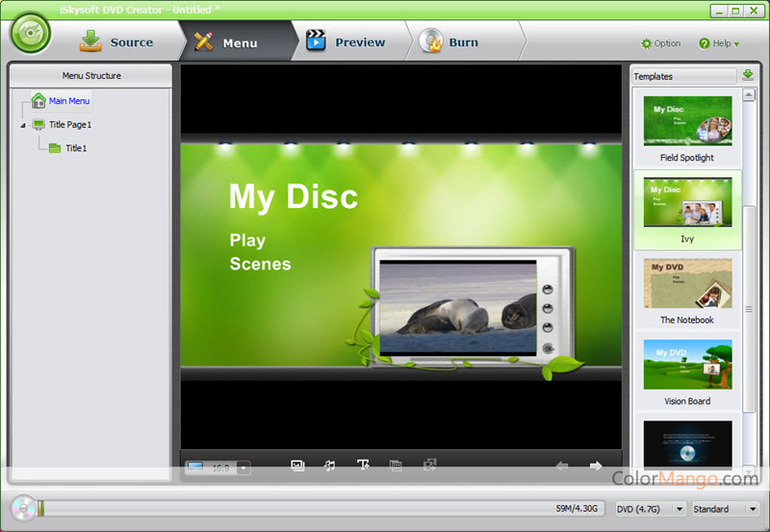Select the My Disc title text
This screenshot has width=770, height=532.
(294, 197)
